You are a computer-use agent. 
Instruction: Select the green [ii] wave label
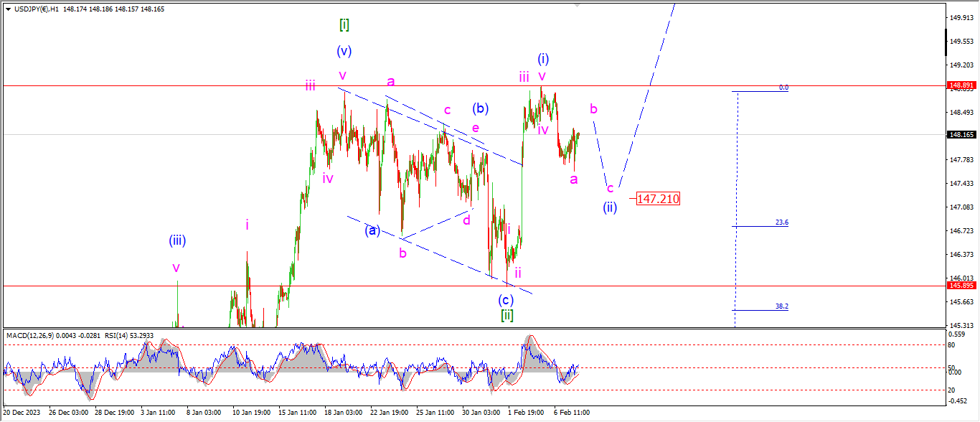coord(507,315)
